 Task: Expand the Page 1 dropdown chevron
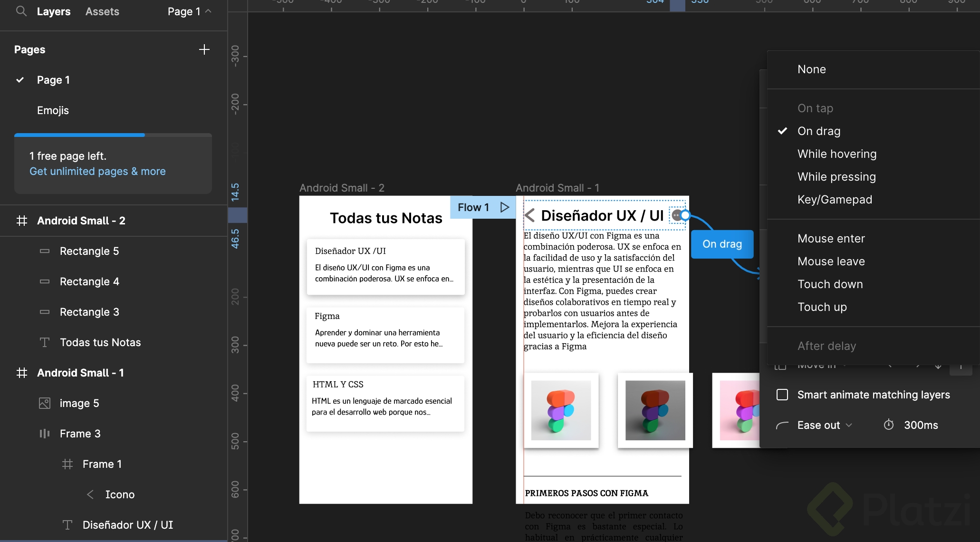coord(208,11)
